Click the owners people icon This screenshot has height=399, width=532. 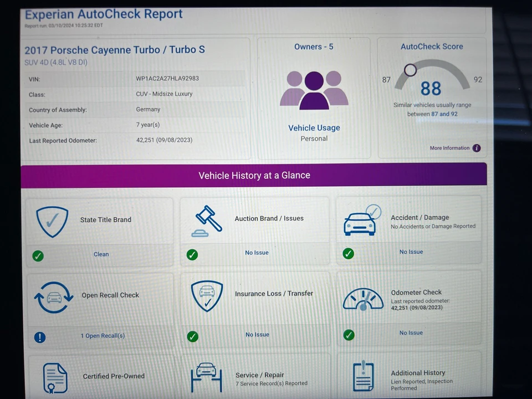pos(314,90)
